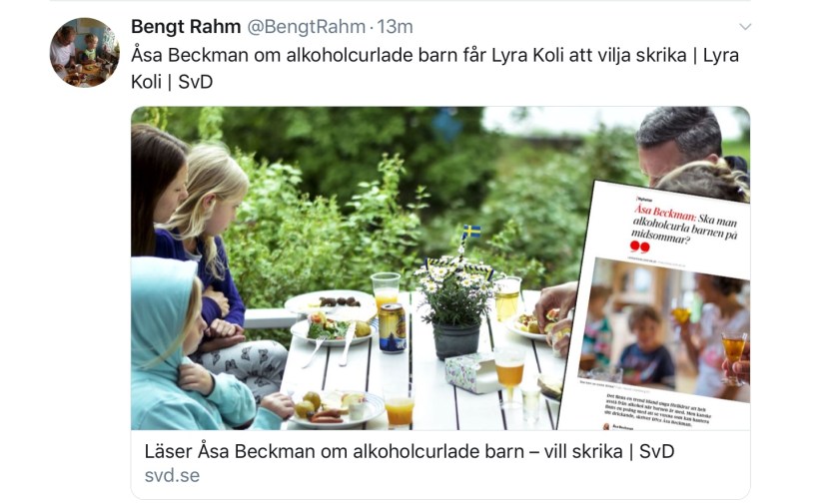Open the Bengt Rahm display name
Viewport: 839px width, 504px height.
186,26
